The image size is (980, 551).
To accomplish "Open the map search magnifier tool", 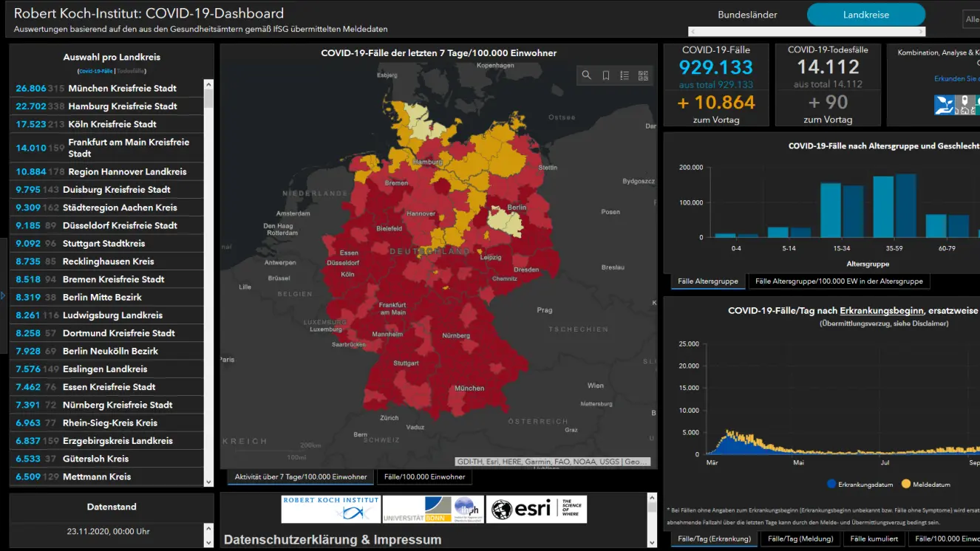I will (586, 75).
